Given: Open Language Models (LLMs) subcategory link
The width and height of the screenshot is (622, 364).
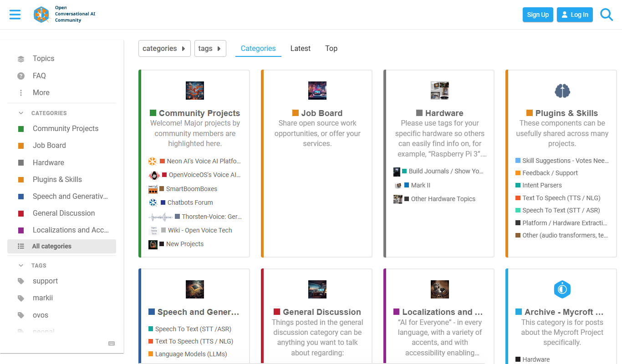Looking at the screenshot, I should click(191, 354).
